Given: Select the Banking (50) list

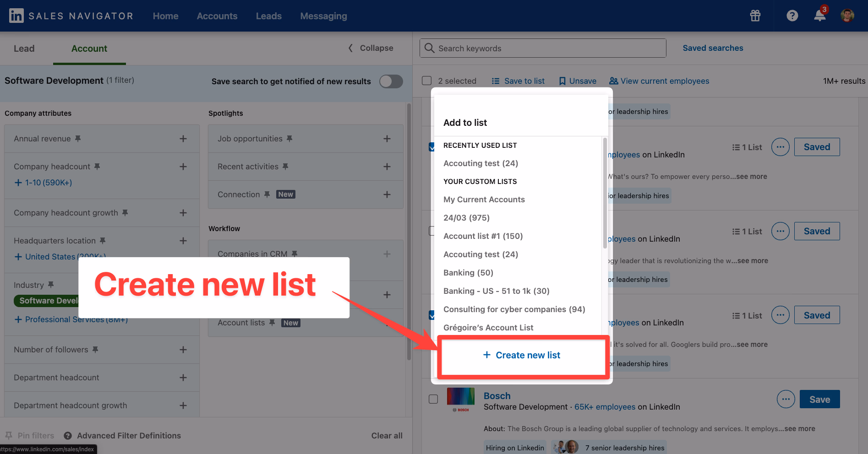Looking at the screenshot, I should [468, 273].
